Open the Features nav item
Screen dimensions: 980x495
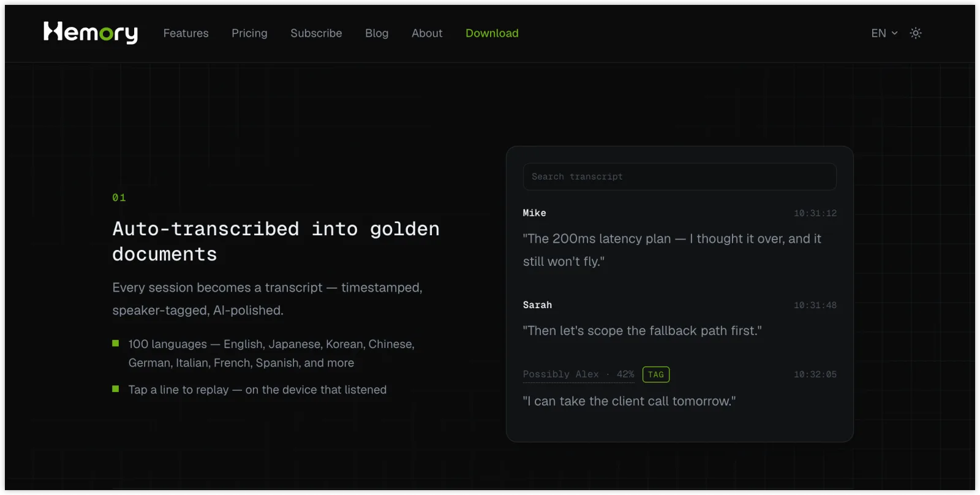(x=186, y=33)
